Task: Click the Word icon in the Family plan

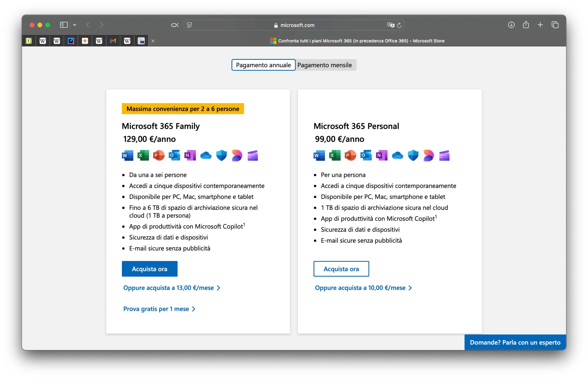Action: 127,155
